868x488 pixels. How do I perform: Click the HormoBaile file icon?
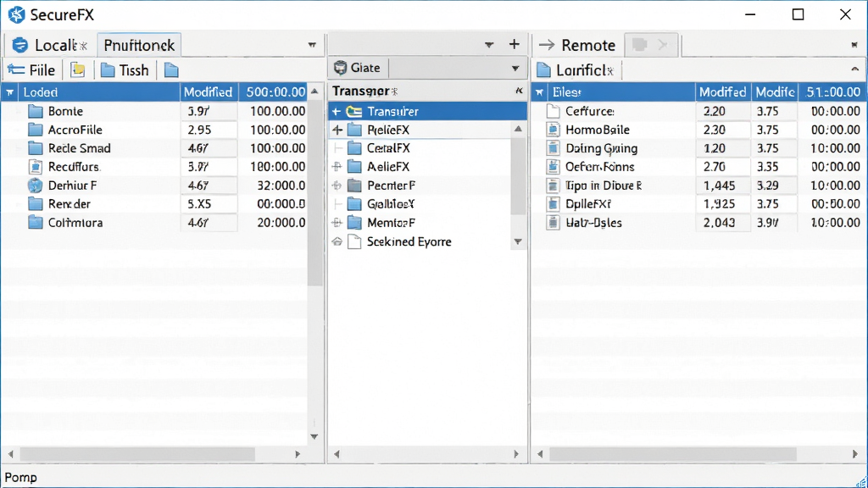coord(553,130)
